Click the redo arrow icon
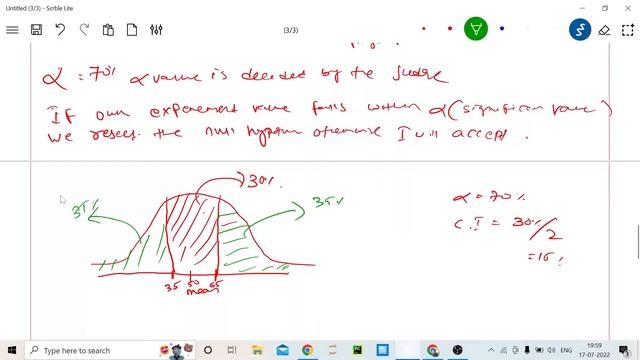The width and height of the screenshot is (640, 360). click(84, 30)
